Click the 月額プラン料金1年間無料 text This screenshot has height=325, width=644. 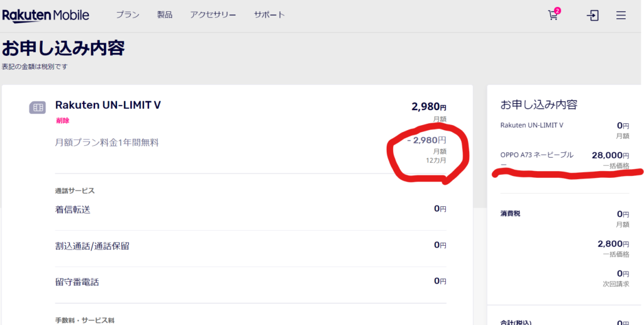pos(107,143)
